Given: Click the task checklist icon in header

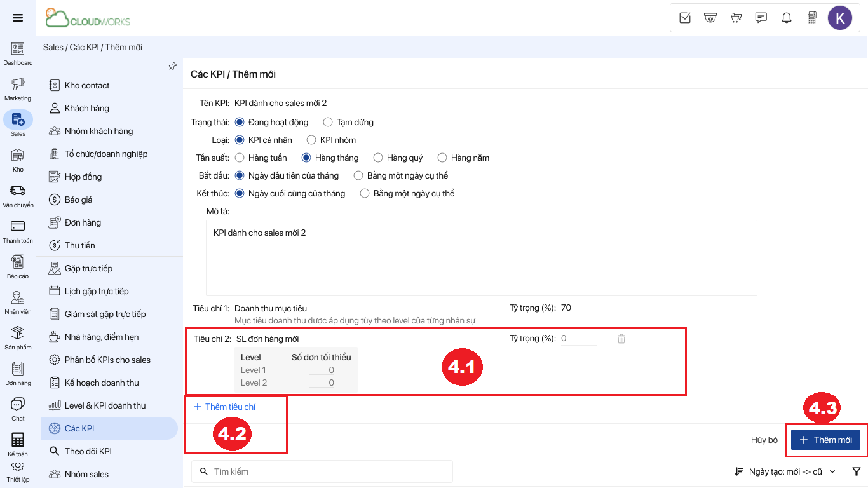Looking at the screenshot, I should click(685, 18).
